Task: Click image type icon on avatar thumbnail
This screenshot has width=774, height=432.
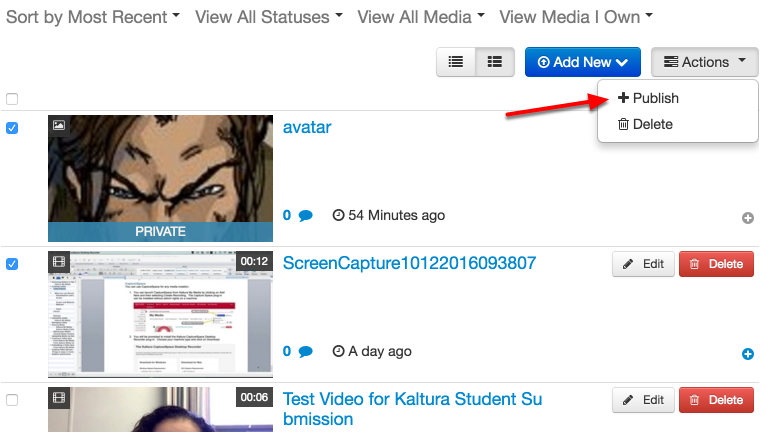Action: pos(59,125)
